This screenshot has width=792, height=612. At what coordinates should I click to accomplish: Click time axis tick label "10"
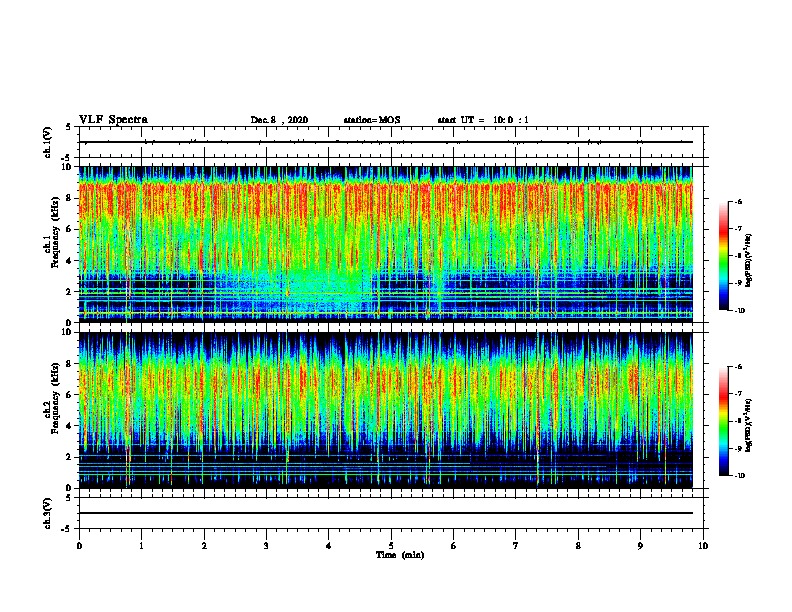coord(703,546)
